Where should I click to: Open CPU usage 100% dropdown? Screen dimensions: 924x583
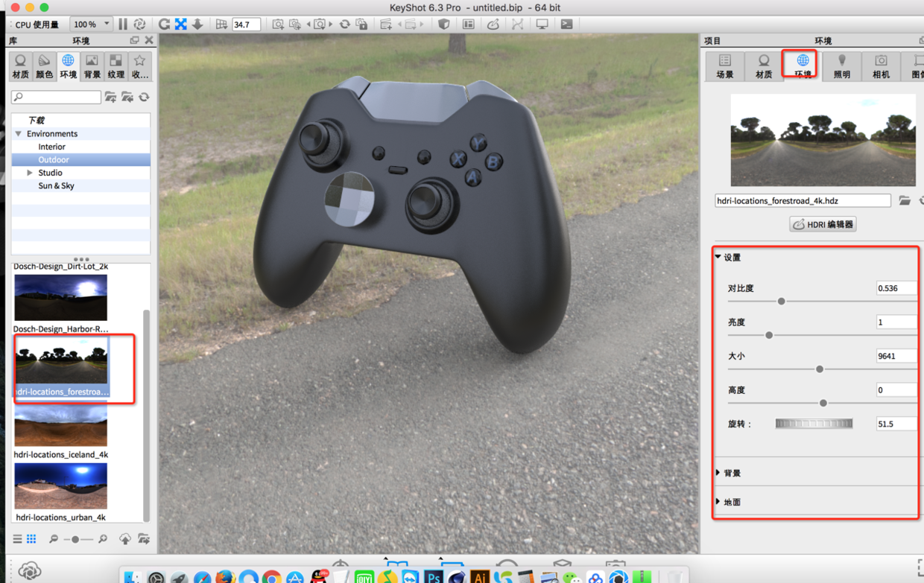coord(91,24)
